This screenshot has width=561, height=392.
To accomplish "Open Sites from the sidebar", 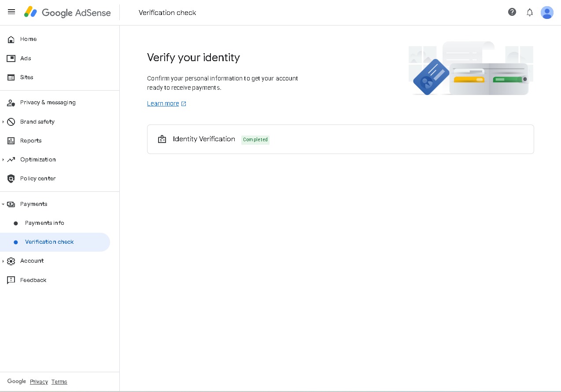I will click(x=26, y=77).
